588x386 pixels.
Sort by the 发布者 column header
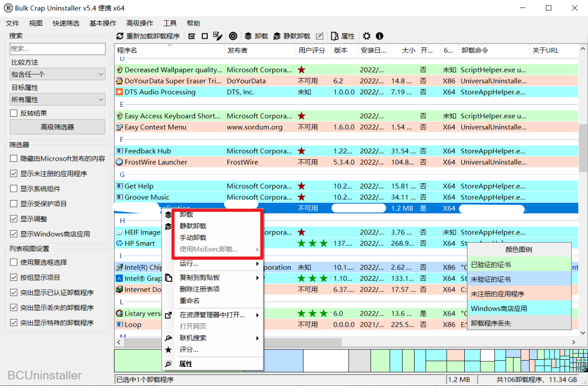[260, 50]
